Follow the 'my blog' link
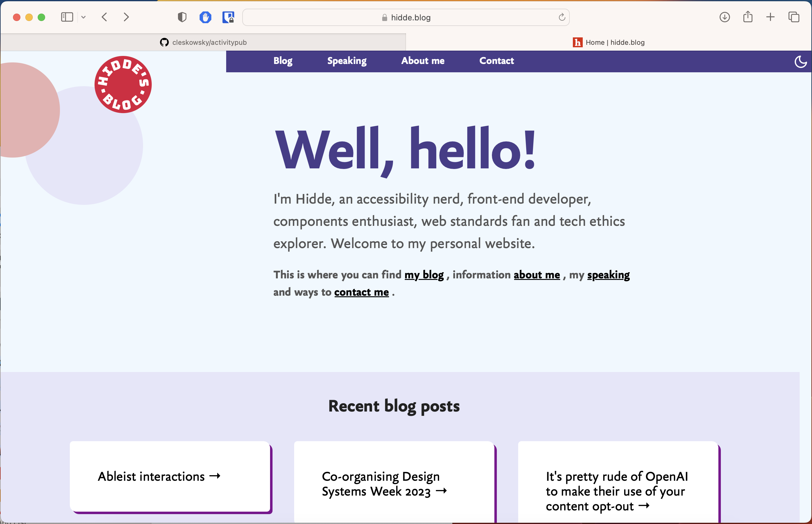The image size is (812, 524). [x=424, y=275]
